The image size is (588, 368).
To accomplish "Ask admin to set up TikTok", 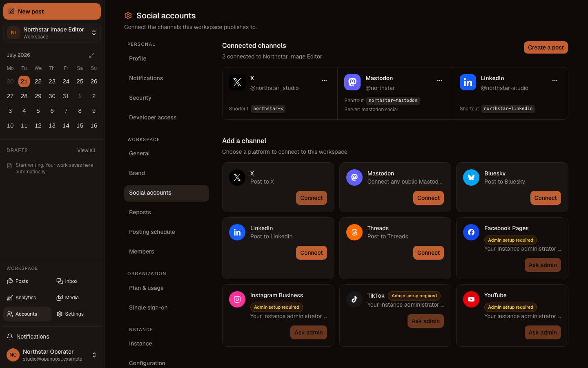I will [x=425, y=321].
